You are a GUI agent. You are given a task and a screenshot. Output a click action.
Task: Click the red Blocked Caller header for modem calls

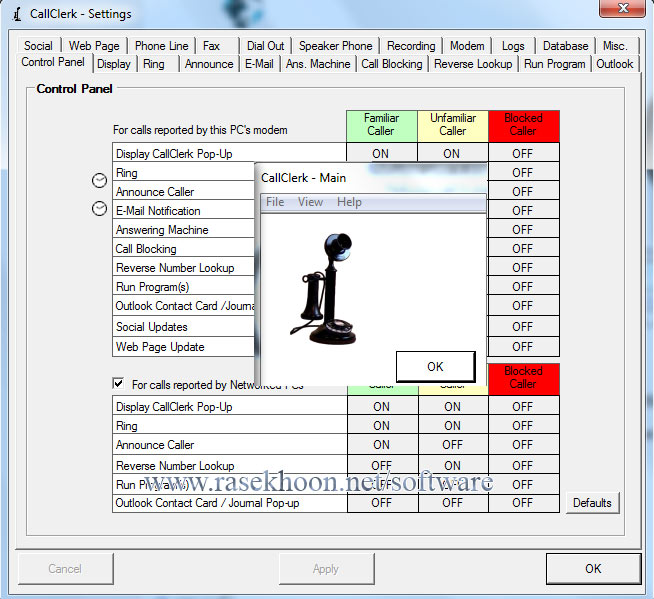click(523, 126)
